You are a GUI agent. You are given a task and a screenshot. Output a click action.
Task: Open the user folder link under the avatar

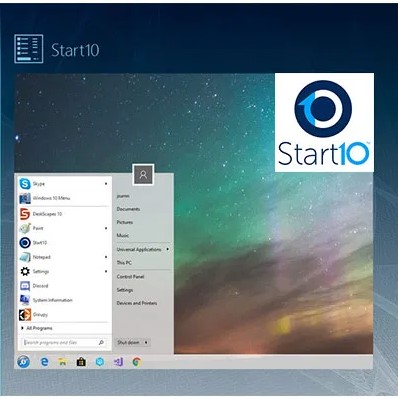[x=123, y=196]
